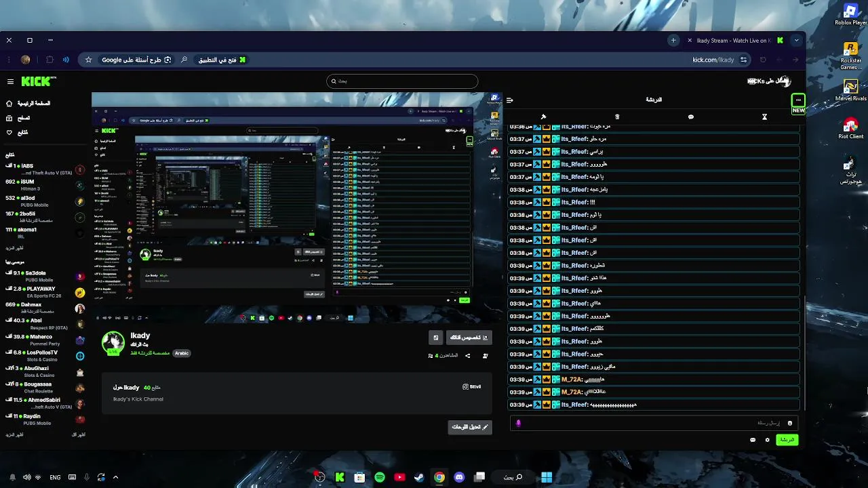Viewport: 868px width, 488px height.
Task: Click Windows Start button
Action: (547, 477)
